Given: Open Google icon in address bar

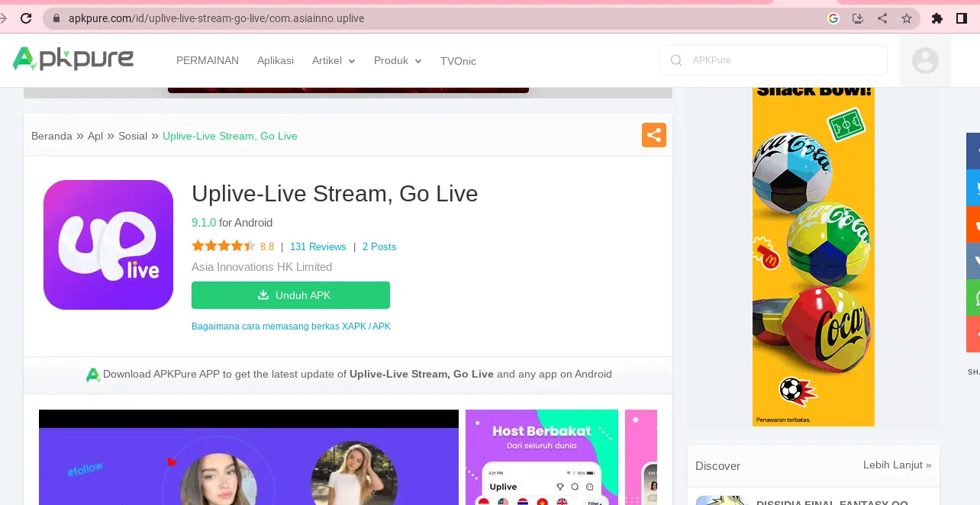Looking at the screenshot, I should coord(833,18).
